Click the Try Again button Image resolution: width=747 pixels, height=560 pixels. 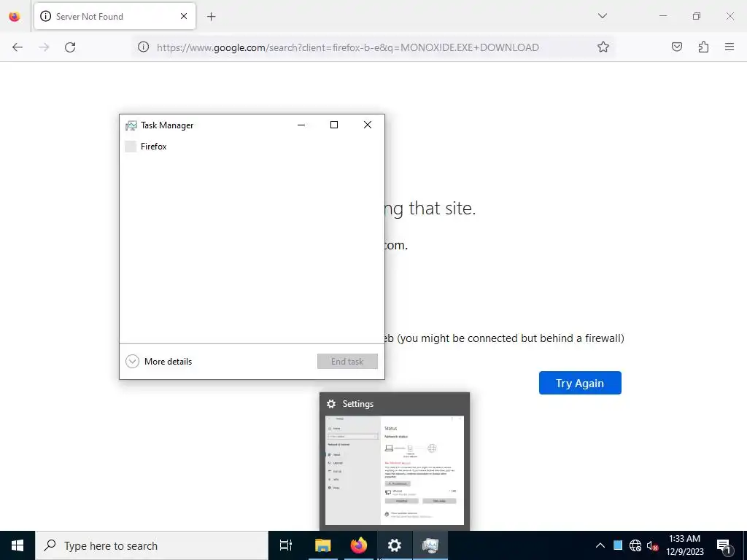tap(580, 383)
